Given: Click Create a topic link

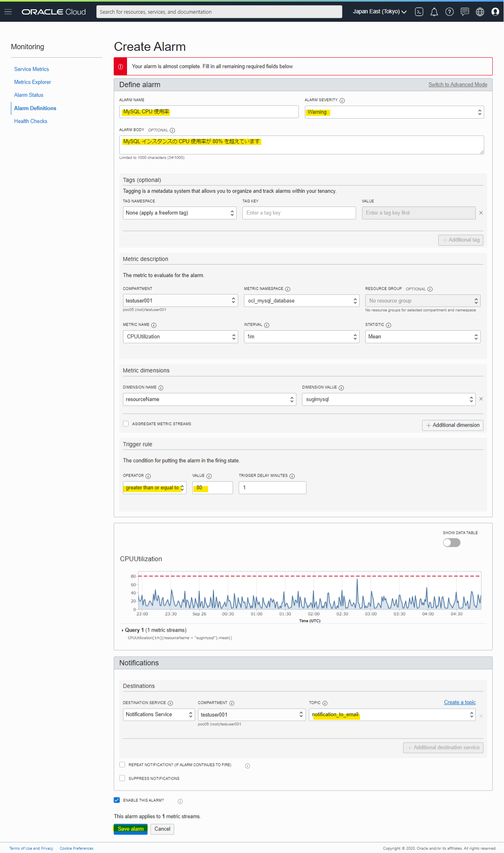Looking at the screenshot, I should (460, 703).
